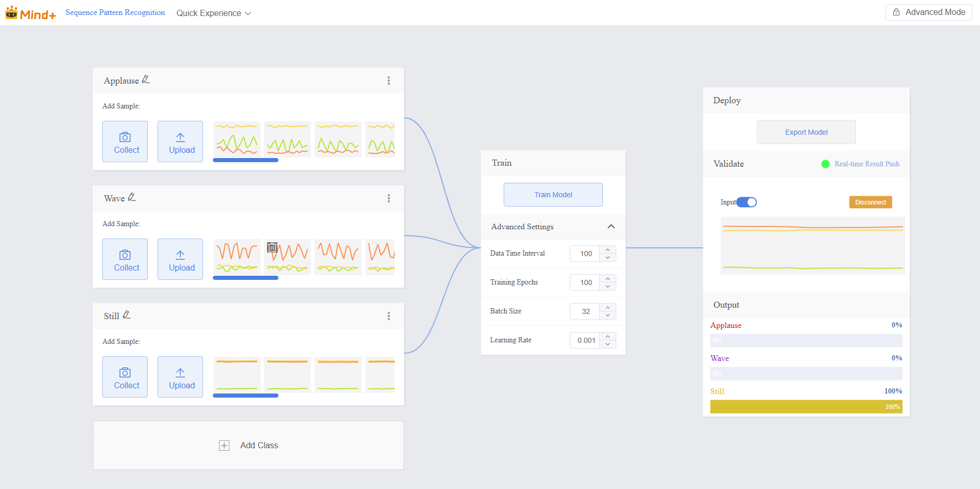Increase the Training Epochs value

tap(608, 279)
